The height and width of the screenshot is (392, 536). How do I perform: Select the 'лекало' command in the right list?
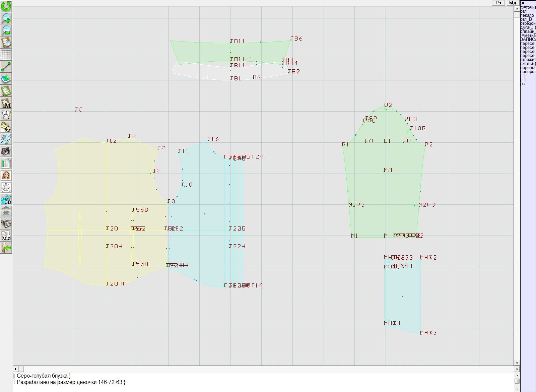527,15
